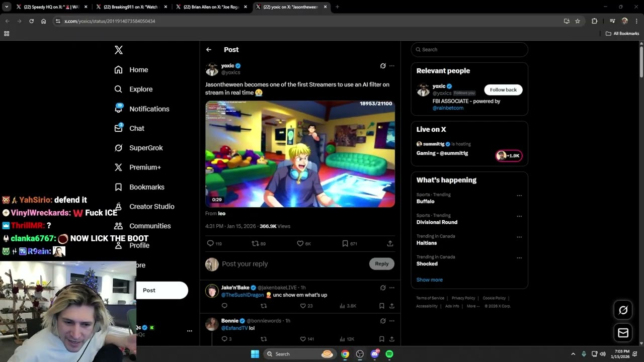Bookmark Jake'n'Bake's reply

382,306
